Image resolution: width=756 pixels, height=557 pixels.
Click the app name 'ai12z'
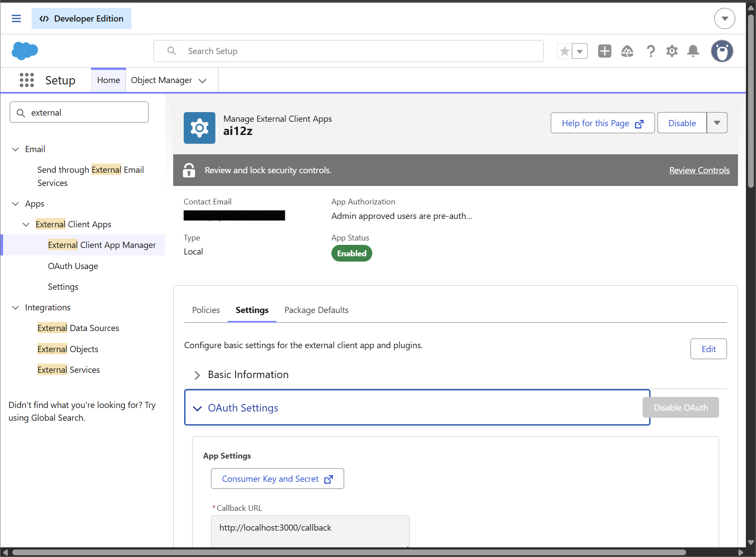click(238, 131)
